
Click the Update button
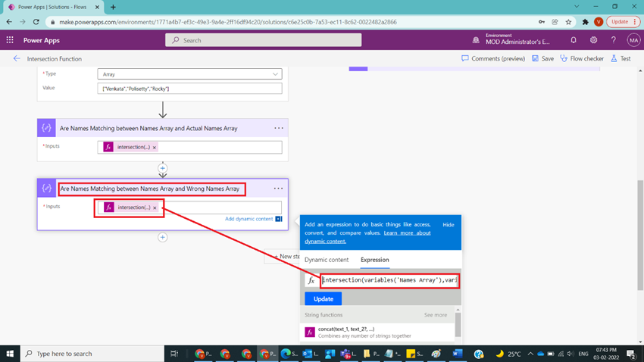[324, 299]
